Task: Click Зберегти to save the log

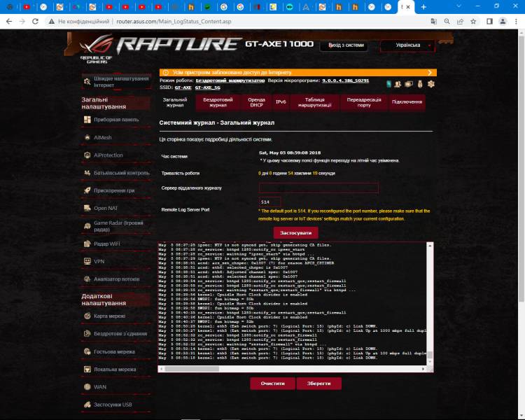Action: coord(318,384)
